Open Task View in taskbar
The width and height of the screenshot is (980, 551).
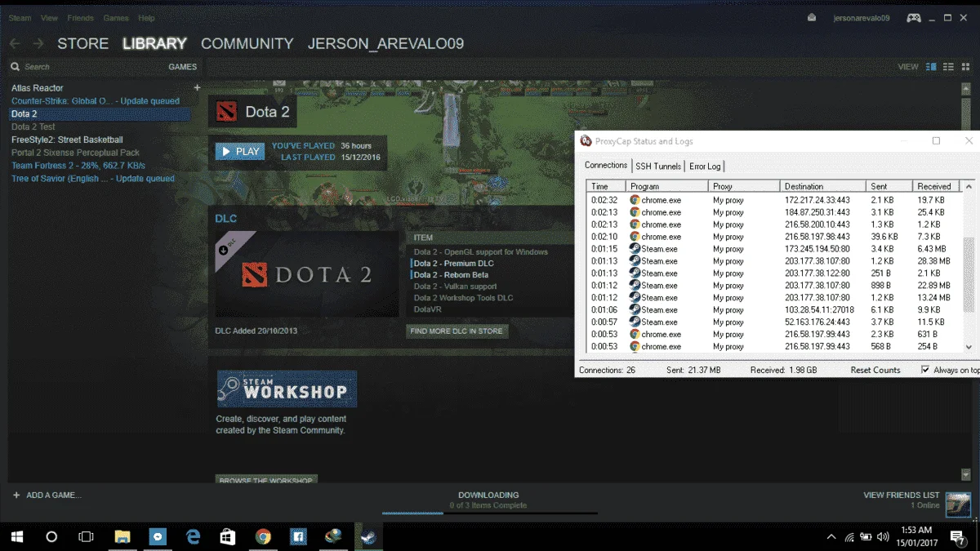coord(86,536)
